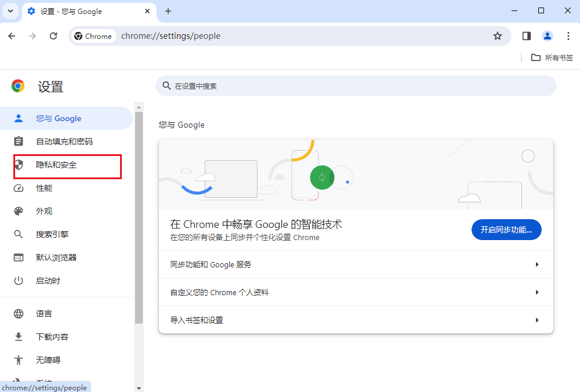Screen dimensions: 580x392
Task: Click the Chrome site info chip
Action: click(x=93, y=36)
